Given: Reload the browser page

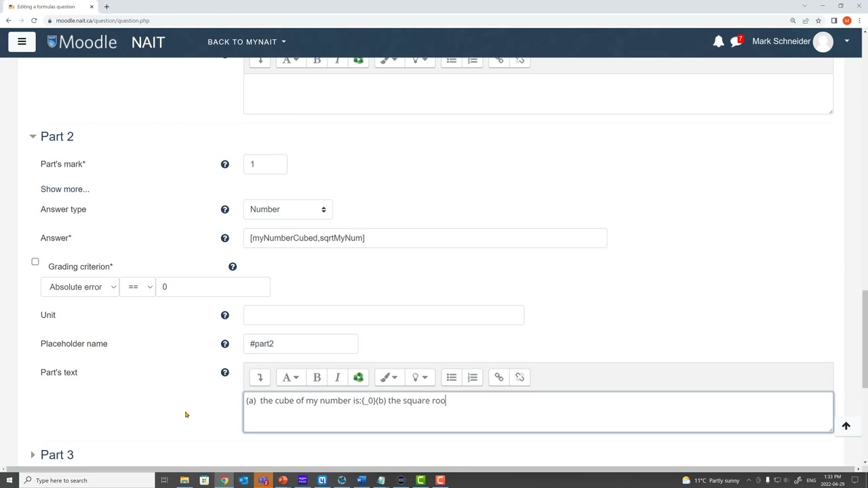Looking at the screenshot, I should click(34, 20).
